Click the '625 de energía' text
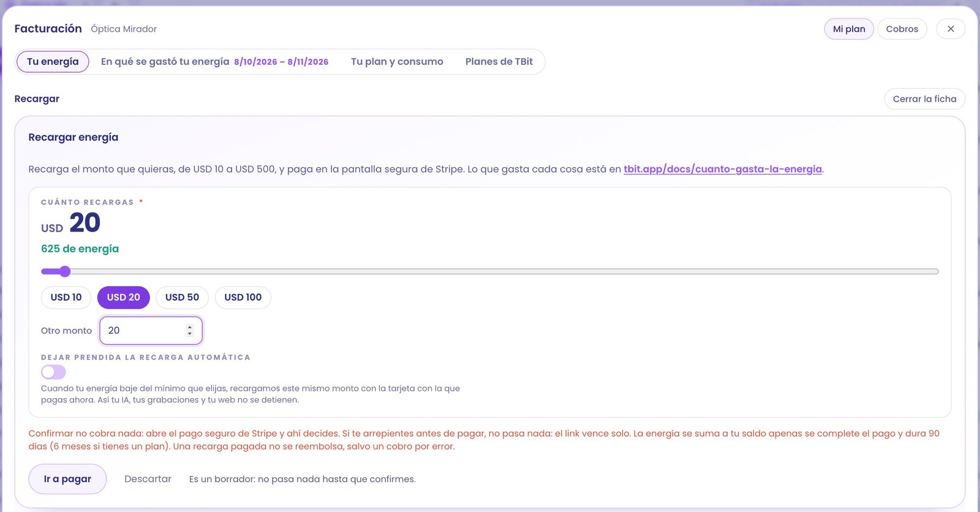Image resolution: width=980 pixels, height=512 pixels. click(80, 249)
